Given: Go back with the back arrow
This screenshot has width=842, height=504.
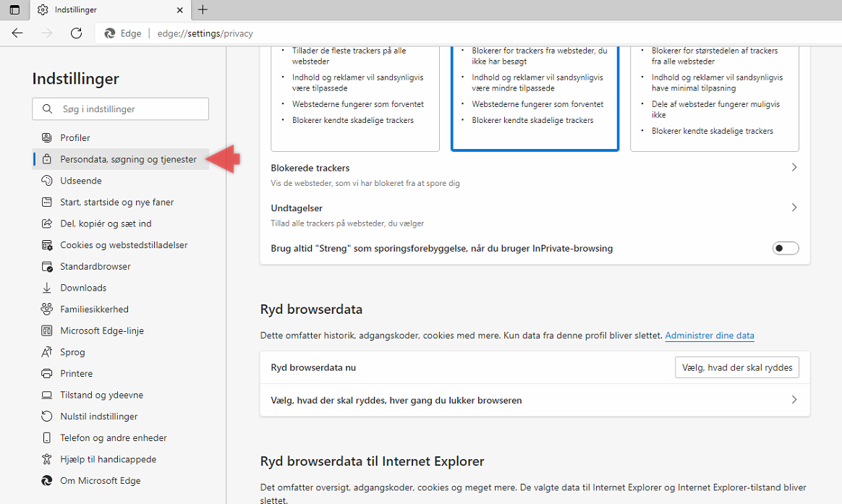Looking at the screenshot, I should pos(17,33).
